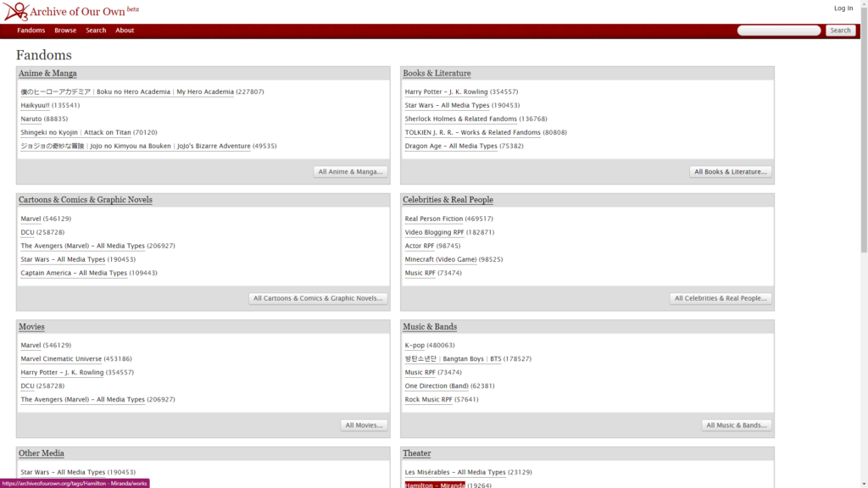This screenshot has width=868, height=488.
Task: Open Sherlock Holmes & Related Fandoms
Action: point(460,119)
